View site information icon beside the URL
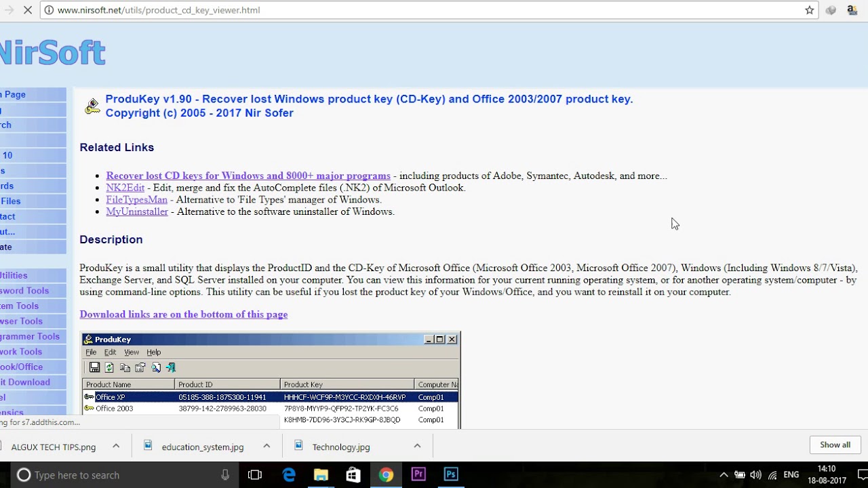This screenshot has width=868, height=488. tap(49, 10)
